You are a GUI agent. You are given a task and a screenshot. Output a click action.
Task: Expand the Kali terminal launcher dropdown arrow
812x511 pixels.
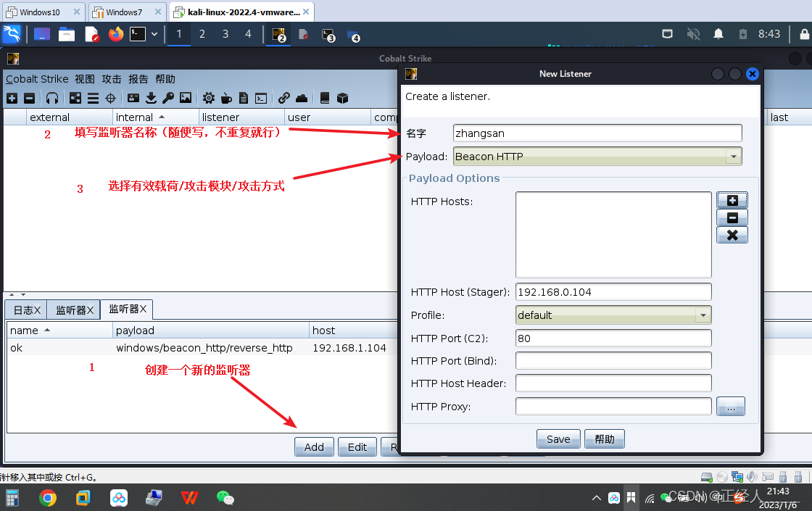pos(154,34)
